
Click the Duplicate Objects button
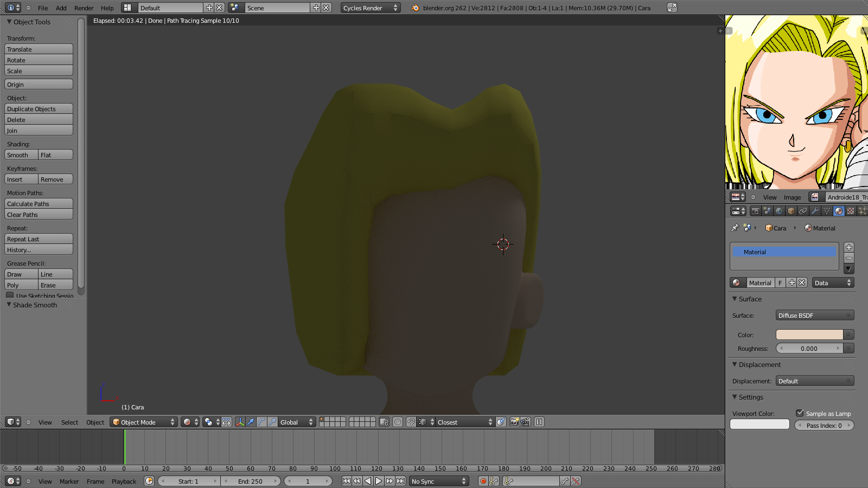click(39, 109)
